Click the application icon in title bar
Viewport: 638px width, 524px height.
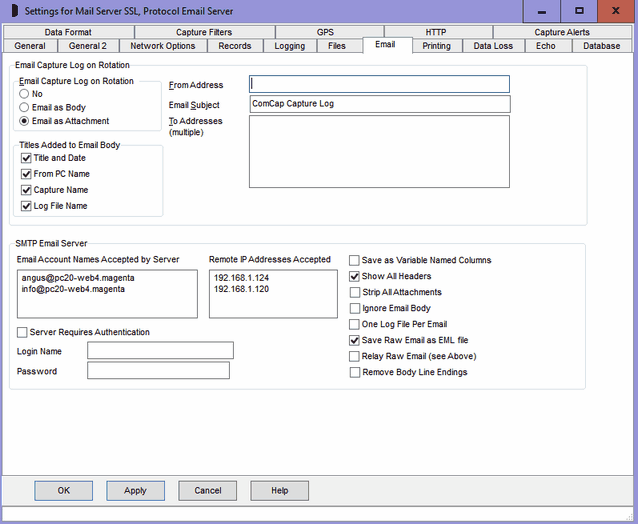(x=14, y=11)
